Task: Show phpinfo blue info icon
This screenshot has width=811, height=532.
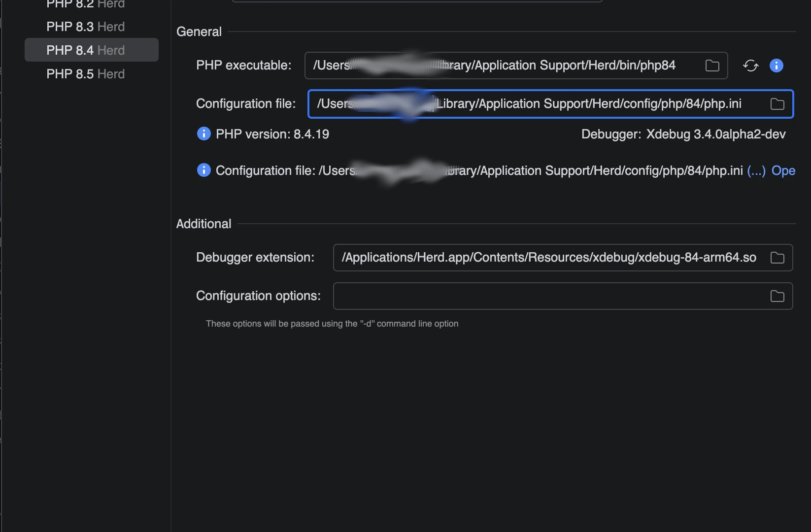Action: [x=776, y=66]
